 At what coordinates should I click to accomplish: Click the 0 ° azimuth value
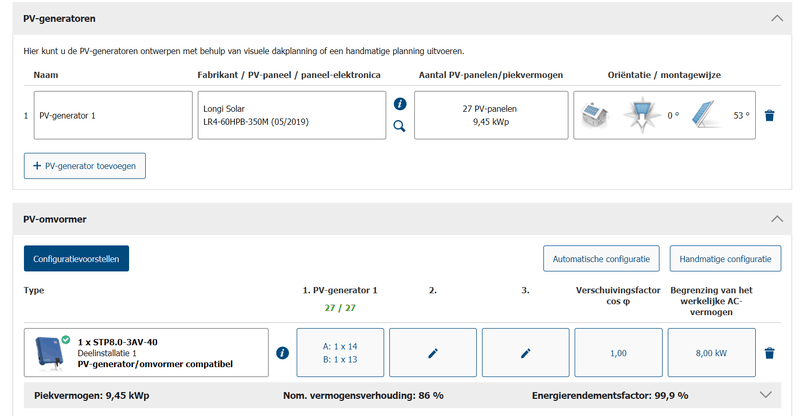[673, 115]
